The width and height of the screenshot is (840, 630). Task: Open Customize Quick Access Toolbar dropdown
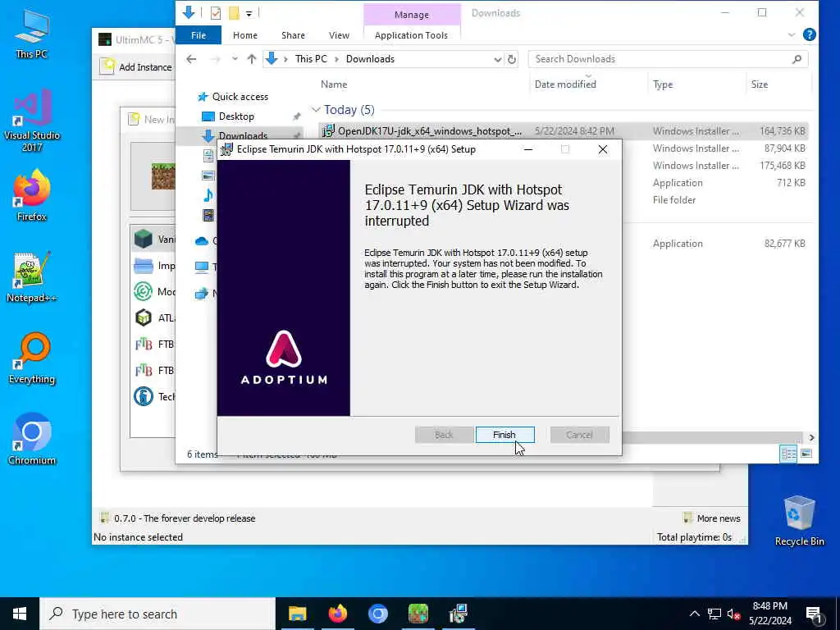coord(249,13)
